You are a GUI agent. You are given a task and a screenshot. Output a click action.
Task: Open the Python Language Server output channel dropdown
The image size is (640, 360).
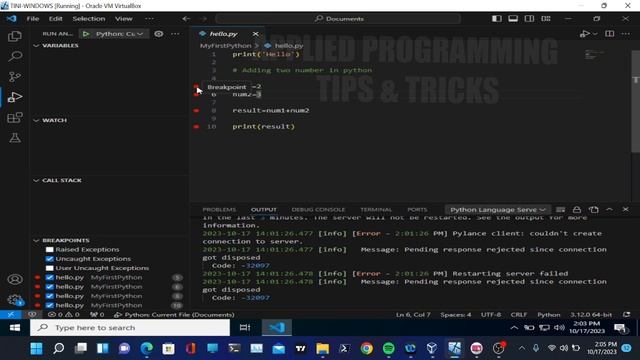pyautogui.click(x=497, y=209)
